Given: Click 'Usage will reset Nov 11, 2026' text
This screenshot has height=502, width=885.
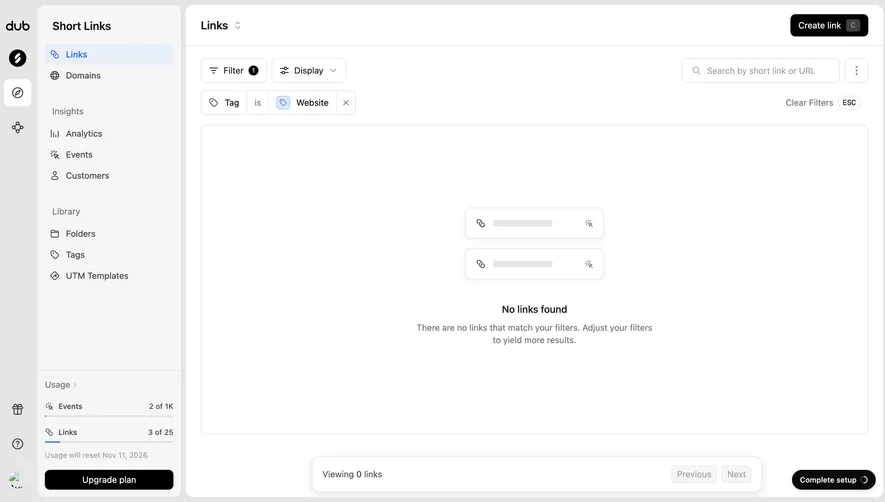Looking at the screenshot, I should click(96, 455).
